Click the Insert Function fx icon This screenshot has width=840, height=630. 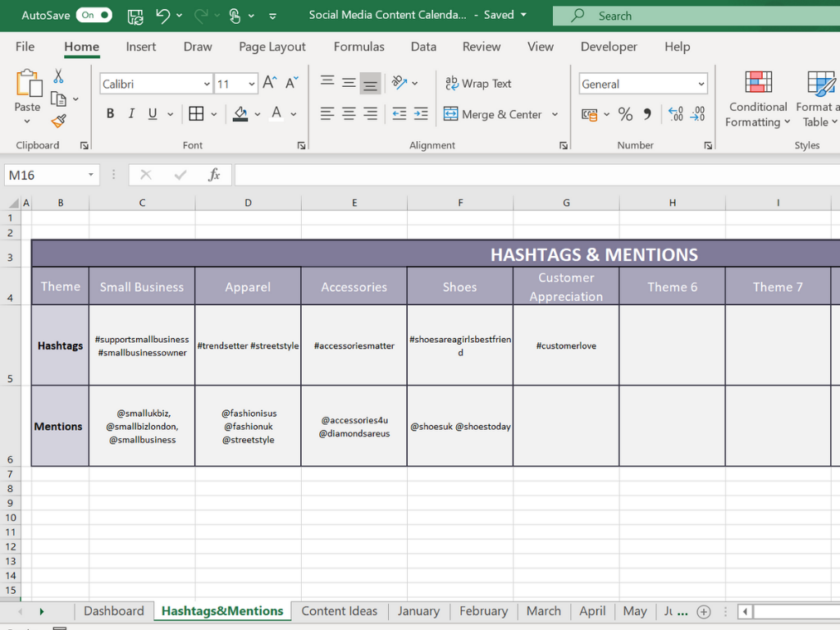214,175
